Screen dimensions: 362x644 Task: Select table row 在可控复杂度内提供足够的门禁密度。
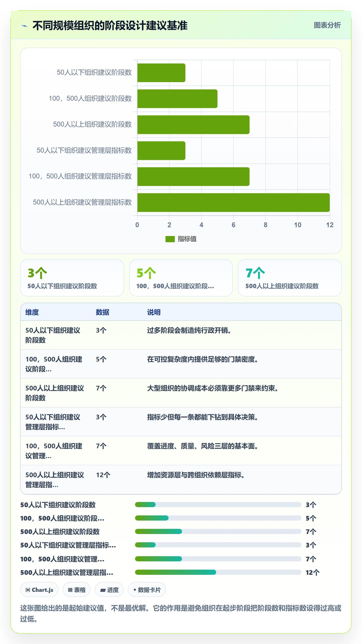pos(181,364)
